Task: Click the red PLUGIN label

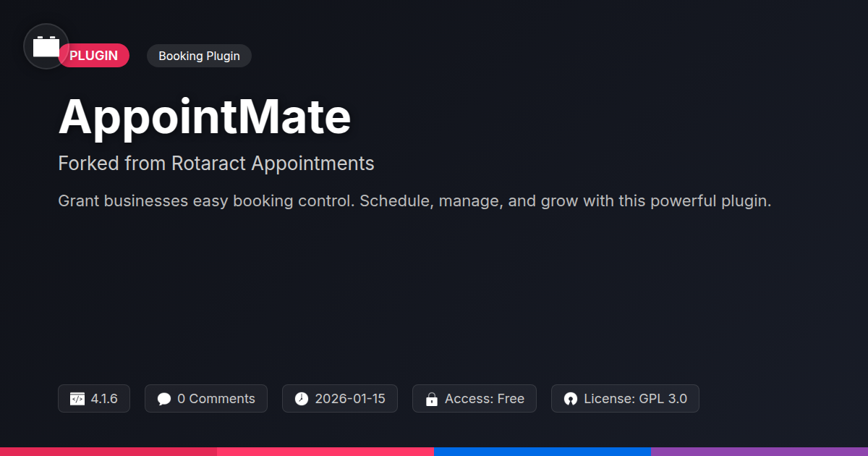Action: pos(94,56)
